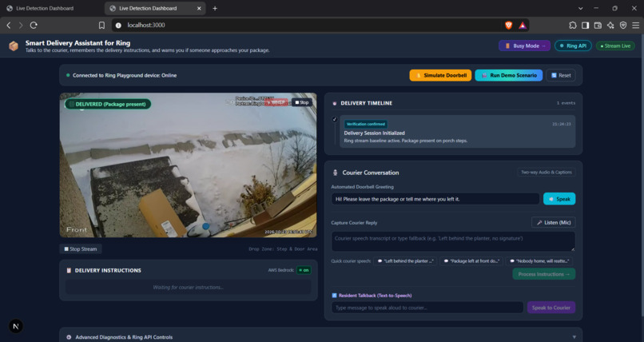Click the Delivery Timeline header icon

click(334, 103)
